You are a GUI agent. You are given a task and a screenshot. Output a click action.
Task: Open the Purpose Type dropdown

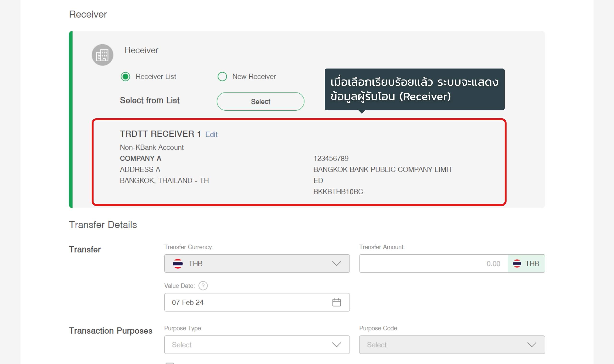257,345
